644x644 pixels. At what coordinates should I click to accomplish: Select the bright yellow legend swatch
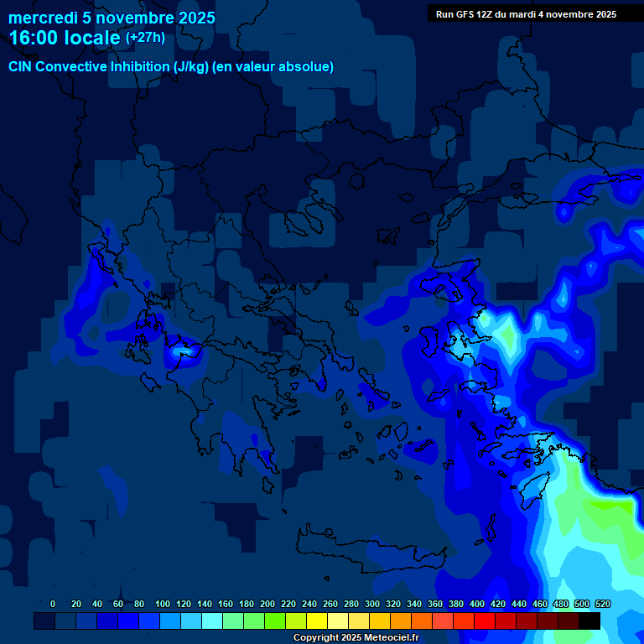point(317,621)
